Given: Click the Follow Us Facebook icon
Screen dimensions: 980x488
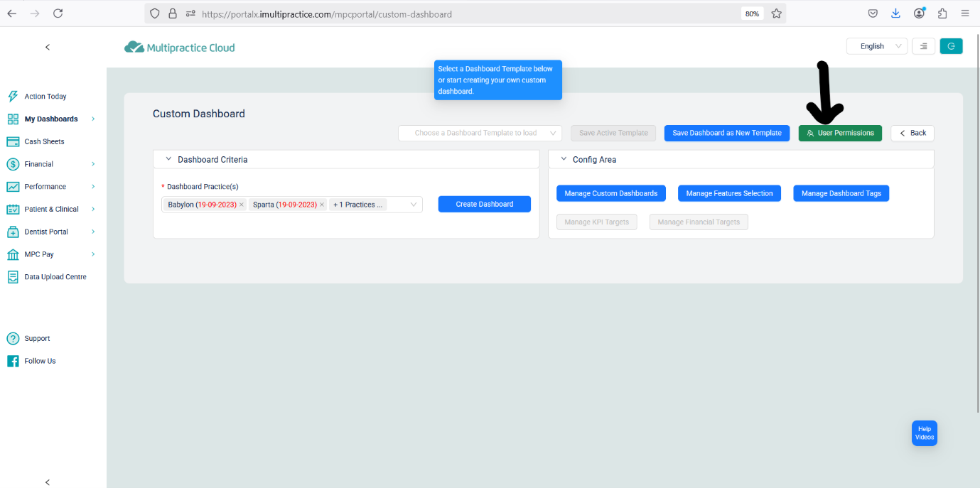Looking at the screenshot, I should point(13,361).
